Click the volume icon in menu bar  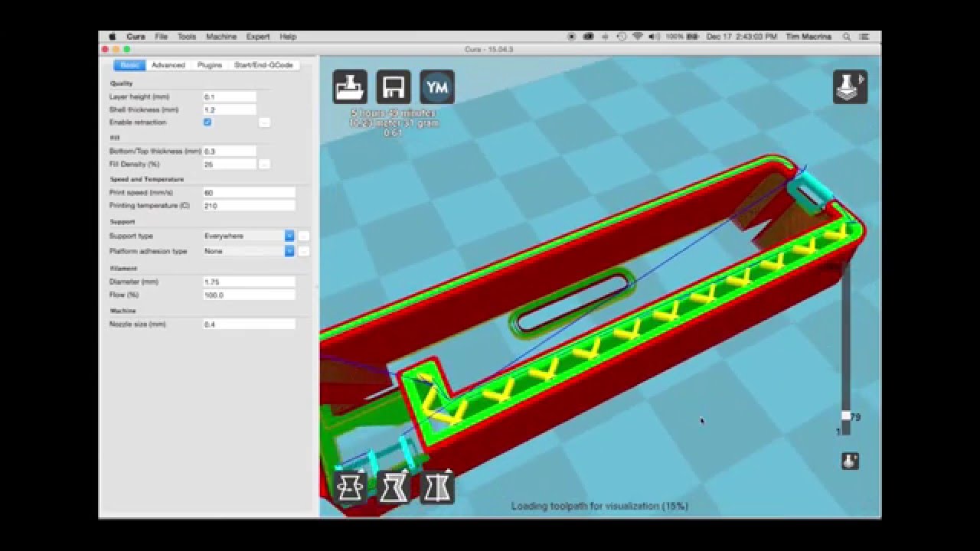654,37
